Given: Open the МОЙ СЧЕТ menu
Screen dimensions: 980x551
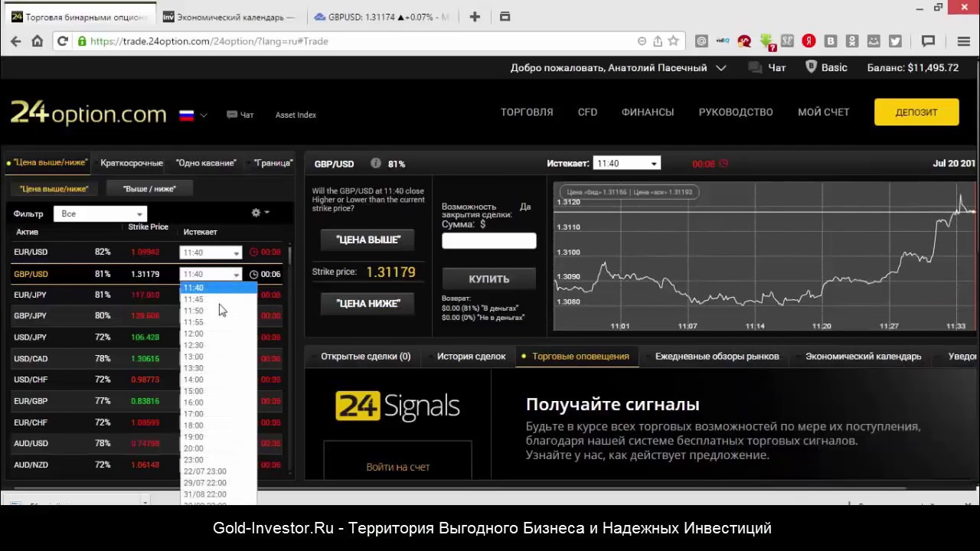Looking at the screenshot, I should pyautogui.click(x=824, y=112).
